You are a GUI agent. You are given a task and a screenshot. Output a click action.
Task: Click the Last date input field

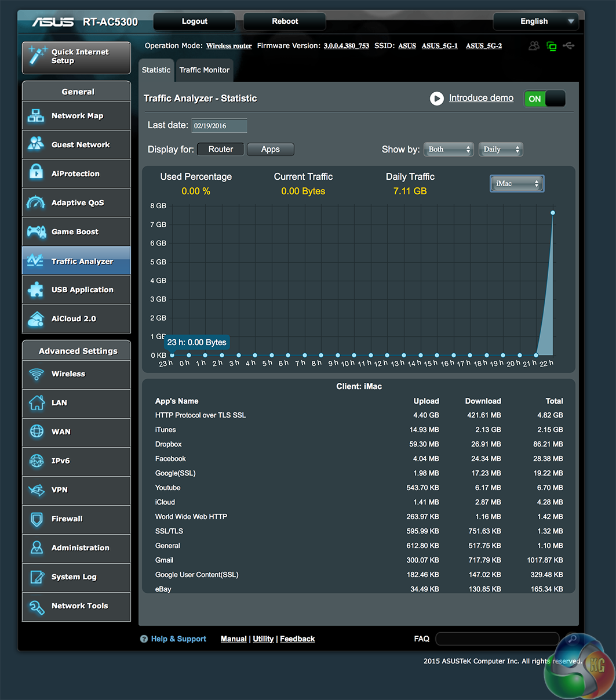[220, 126]
